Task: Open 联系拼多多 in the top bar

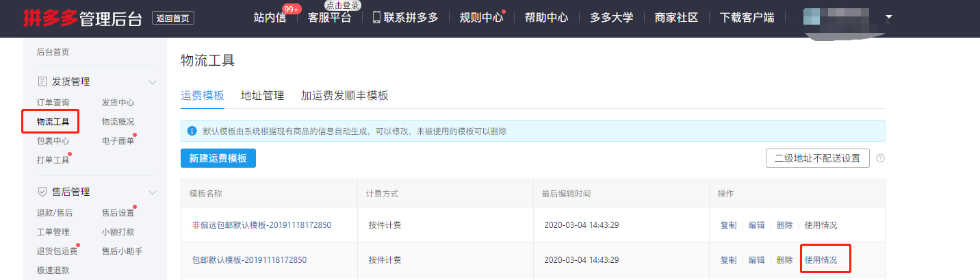Action: 411,18
